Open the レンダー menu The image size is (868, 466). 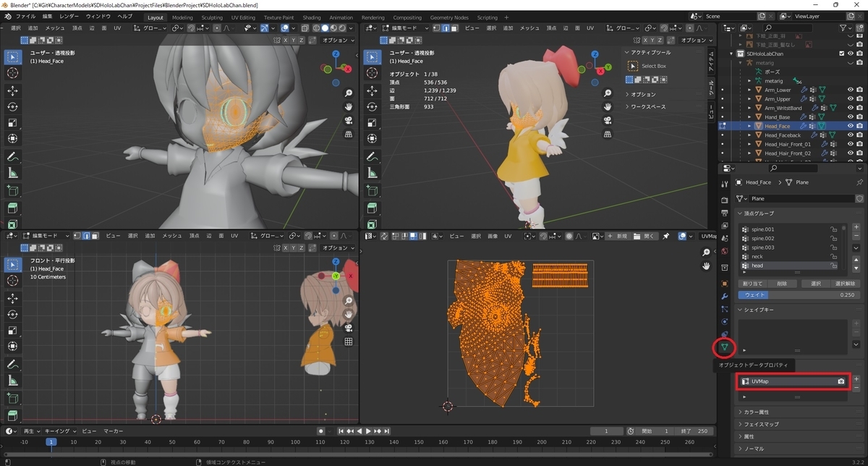click(69, 16)
